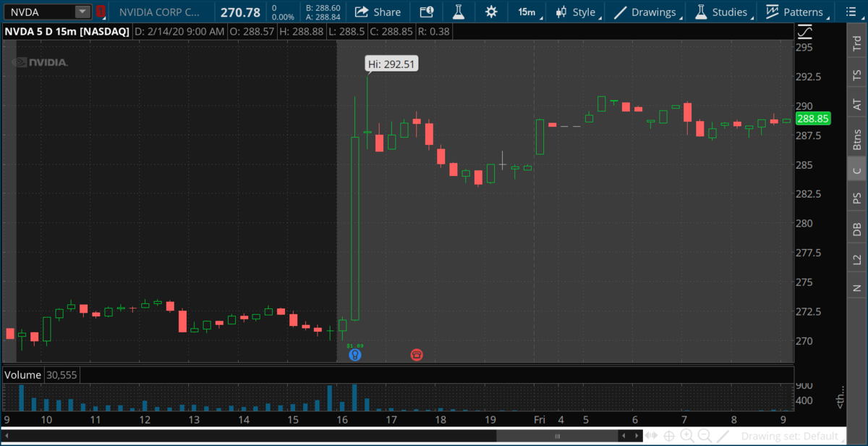
Task: Click the red earnings phone marker
Action: (x=417, y=355)
